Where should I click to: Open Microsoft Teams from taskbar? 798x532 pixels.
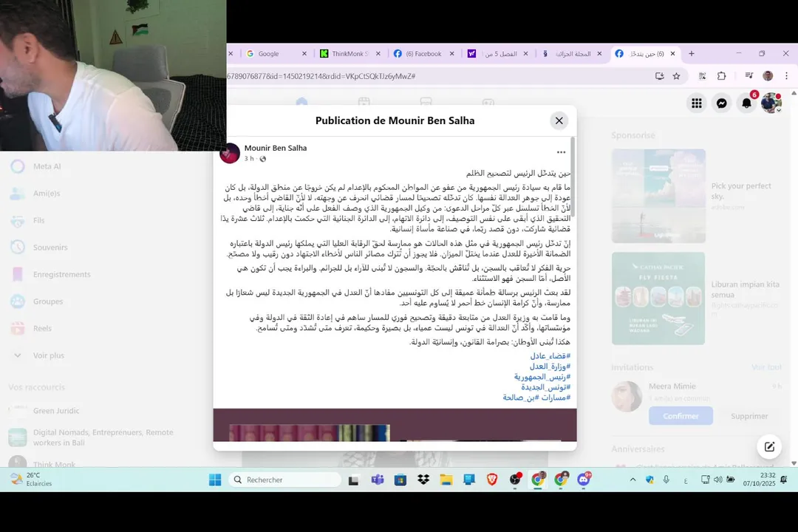[377, 480]
